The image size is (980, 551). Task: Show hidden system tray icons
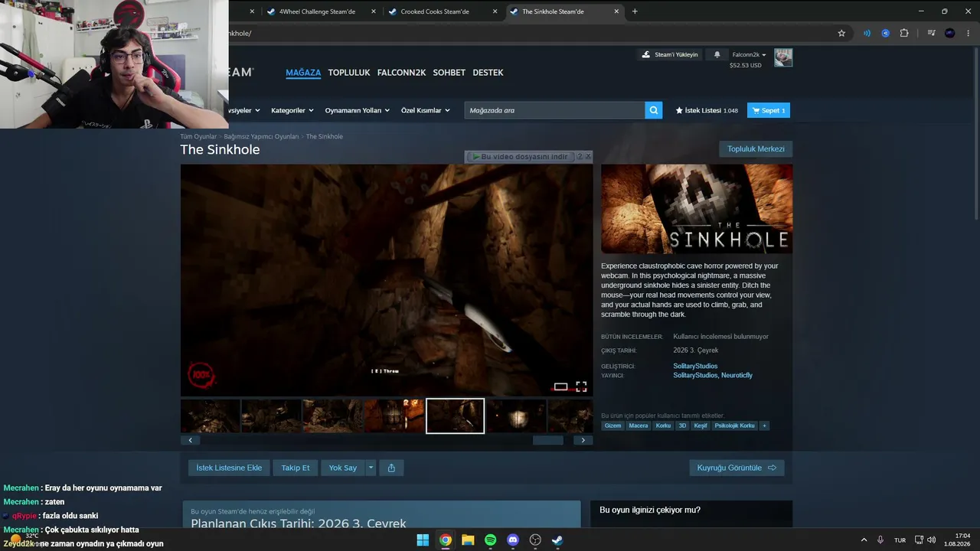(864, 540)
